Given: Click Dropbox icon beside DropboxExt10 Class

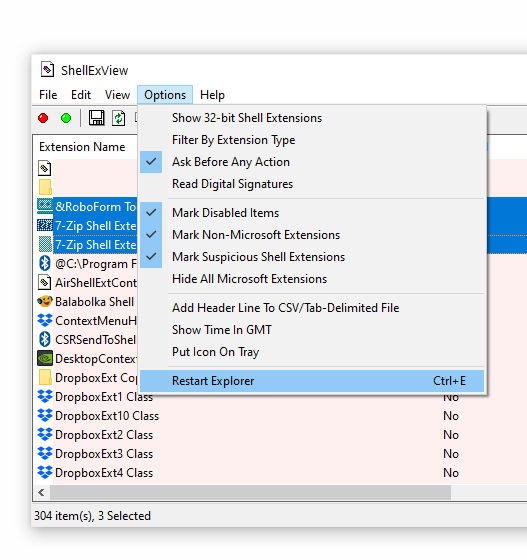Looking at the screenshot, I should pyautogui.click(x=45, y=415).
